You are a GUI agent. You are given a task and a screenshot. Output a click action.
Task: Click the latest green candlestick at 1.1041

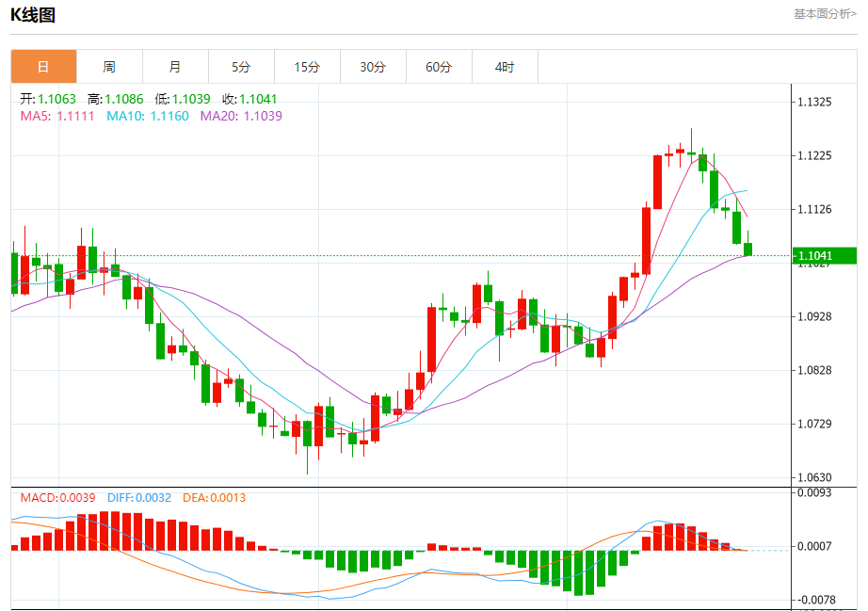[747, 249]
